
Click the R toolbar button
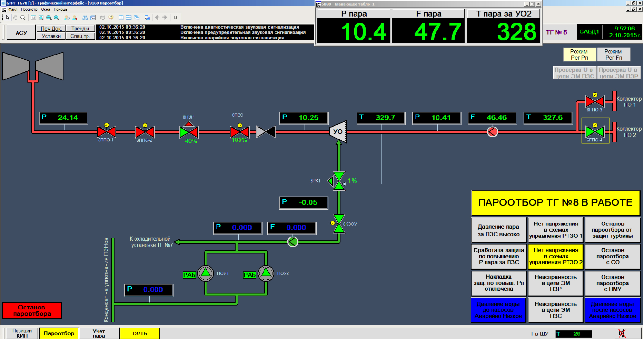[x=175, y=18]
